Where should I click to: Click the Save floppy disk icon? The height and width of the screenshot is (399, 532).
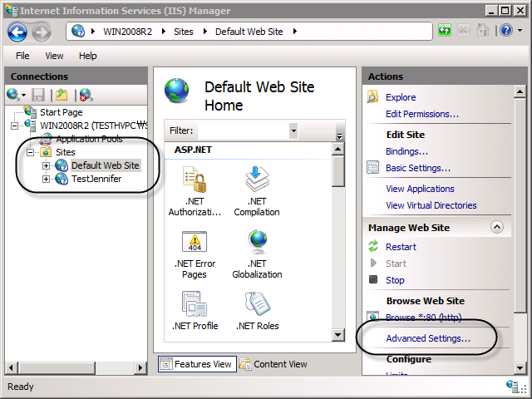click(38, 95)
